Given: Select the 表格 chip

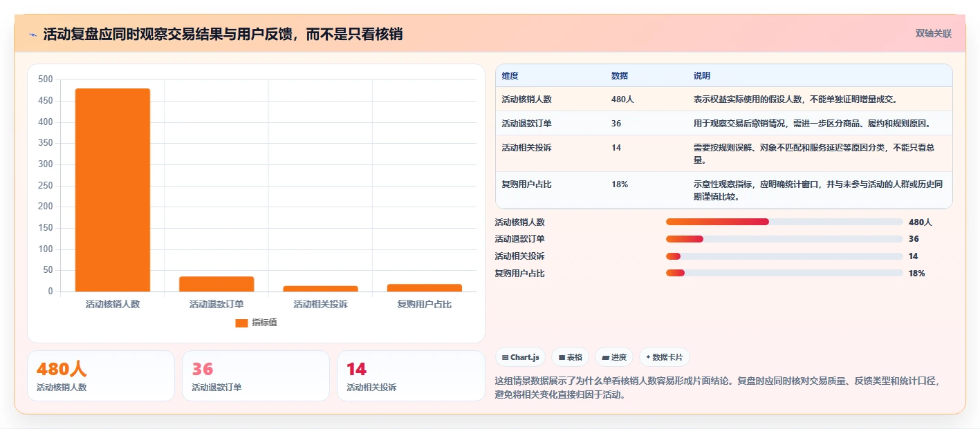Looking at the screenshot, I should click(x=570, y=357).
